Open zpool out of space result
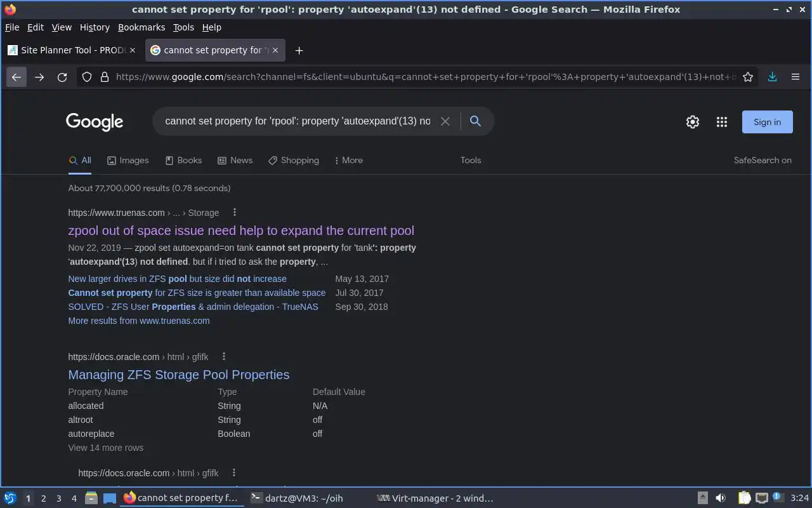Viewport: 812px width, 508px height. tap(241, 231)
